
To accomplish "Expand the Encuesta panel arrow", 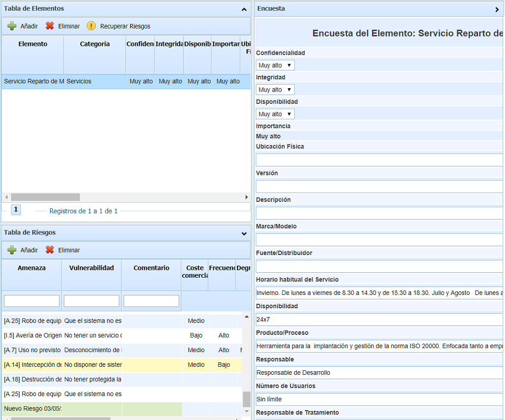I will coord(497,9).
